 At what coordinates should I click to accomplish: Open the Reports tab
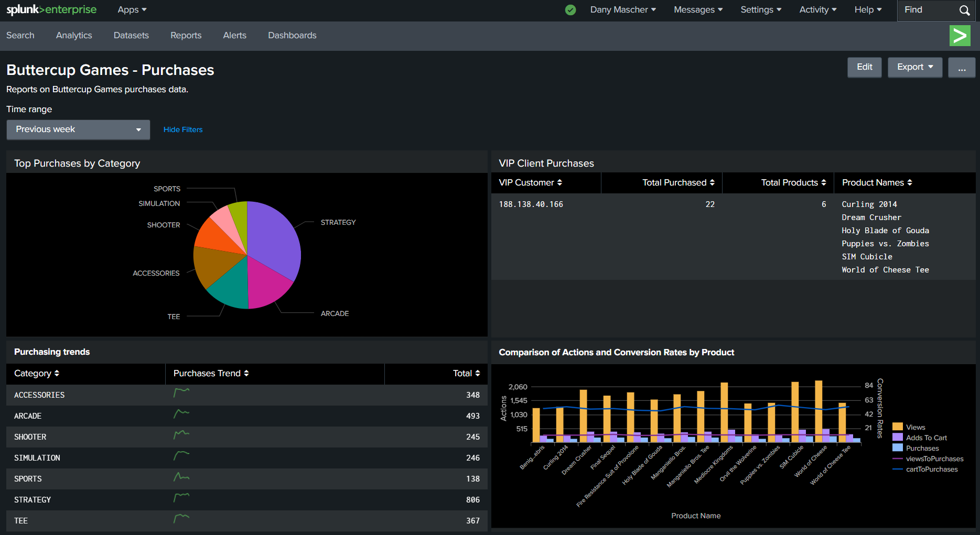click(x=186, y=35)
